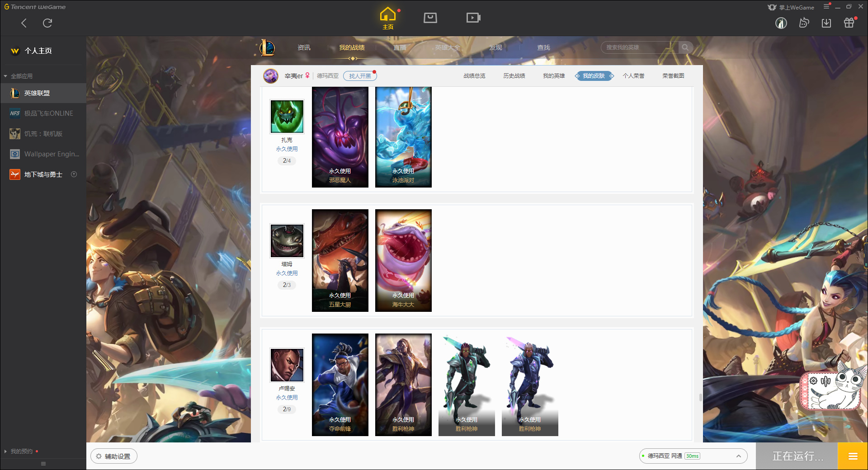Click the update arrow beside 地下城与勇士

tap(74, 174)
